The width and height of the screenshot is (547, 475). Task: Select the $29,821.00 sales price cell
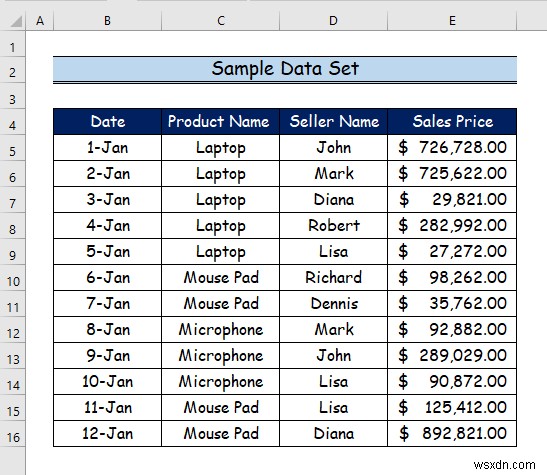tap(452, 199)
